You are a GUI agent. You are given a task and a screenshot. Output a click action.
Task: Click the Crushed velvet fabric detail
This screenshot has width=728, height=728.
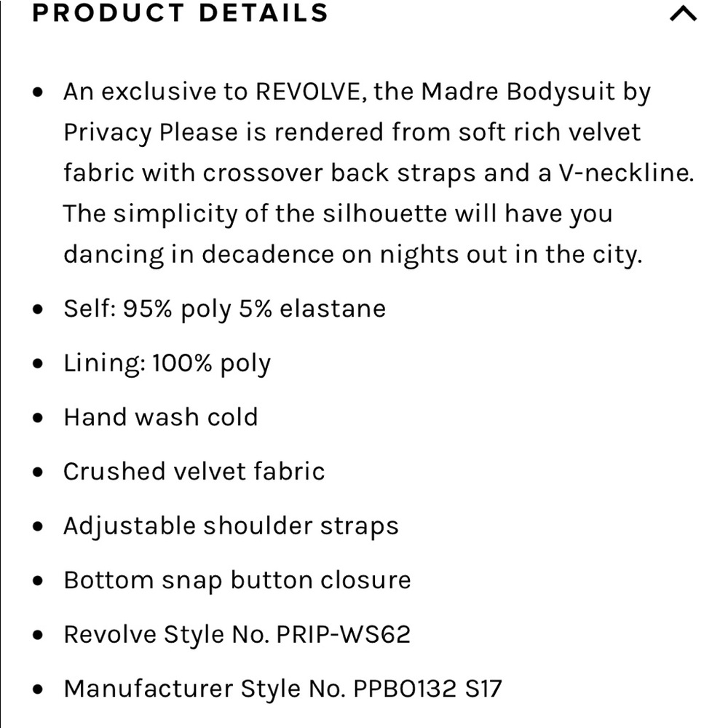tap(194, 471)
